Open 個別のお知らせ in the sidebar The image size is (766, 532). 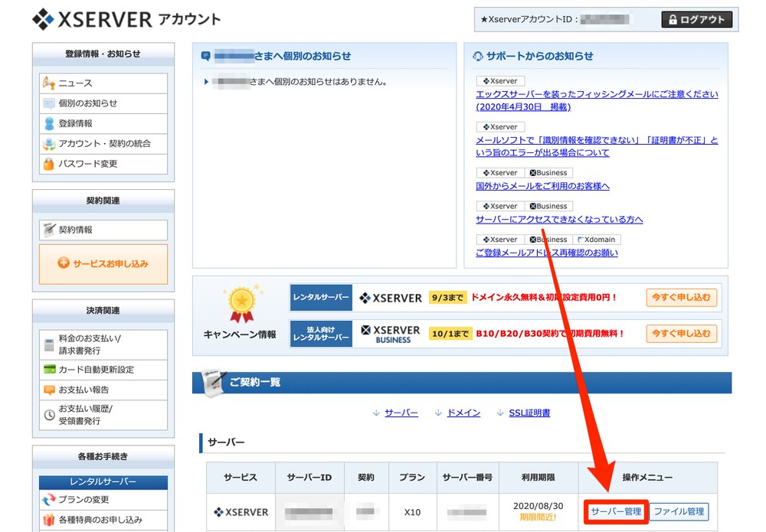(103, 103)
